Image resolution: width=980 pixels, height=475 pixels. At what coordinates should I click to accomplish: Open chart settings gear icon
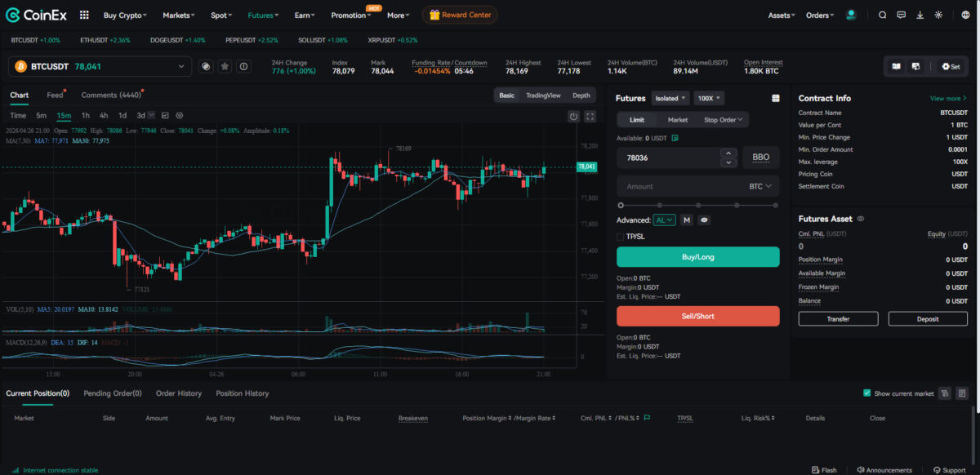(180, 115)
